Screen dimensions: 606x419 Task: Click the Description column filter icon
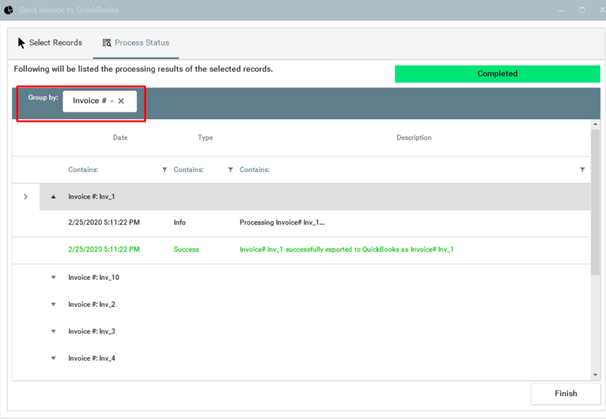coord(582,170)
